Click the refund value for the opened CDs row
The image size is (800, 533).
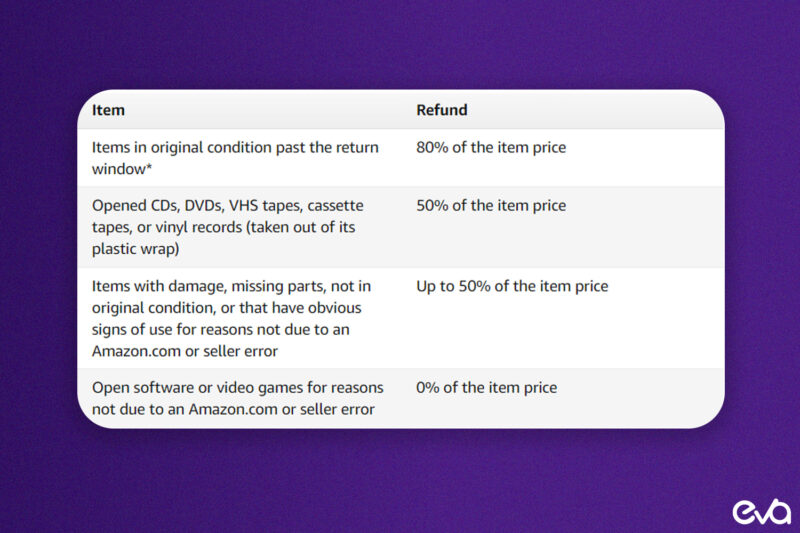click(491, 206)
